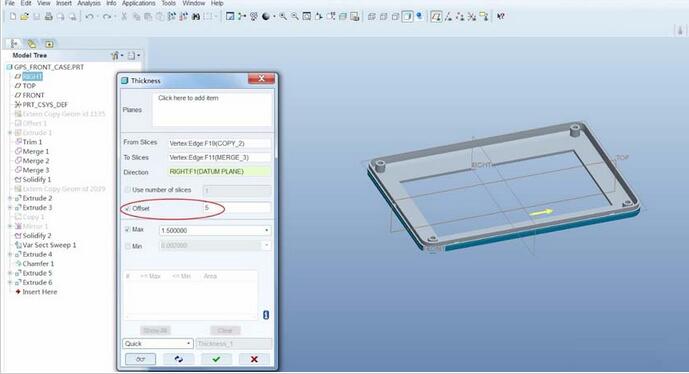Click the binoculars Find icon
This screenshot has width=689, height=374.
(196, 17)
